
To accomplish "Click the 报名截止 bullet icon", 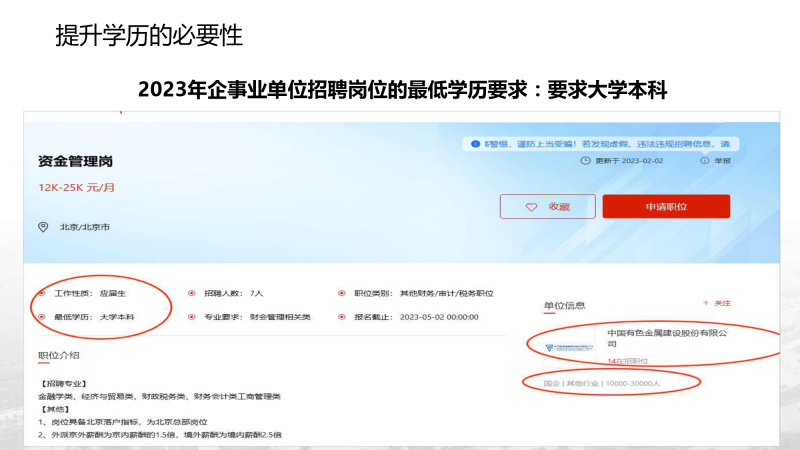I will coord(341,317).
